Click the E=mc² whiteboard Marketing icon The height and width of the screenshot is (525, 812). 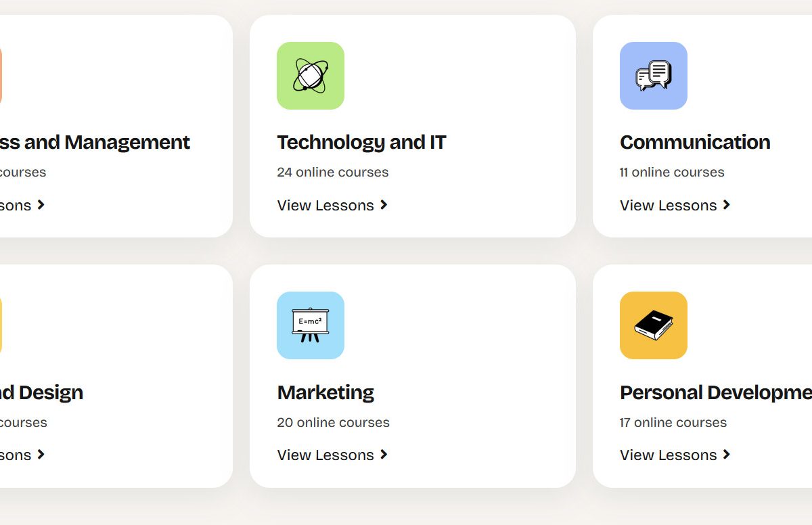coord(311,325)
